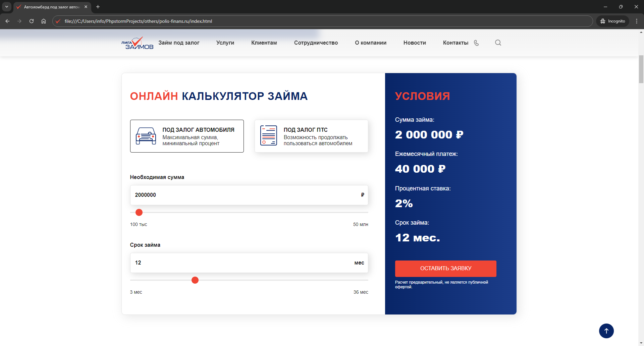Click the Incognito profile indicator

(612, 21)
